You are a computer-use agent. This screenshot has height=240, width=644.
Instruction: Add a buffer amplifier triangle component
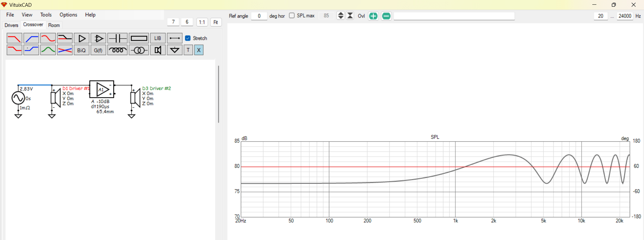tap(82, 38)
